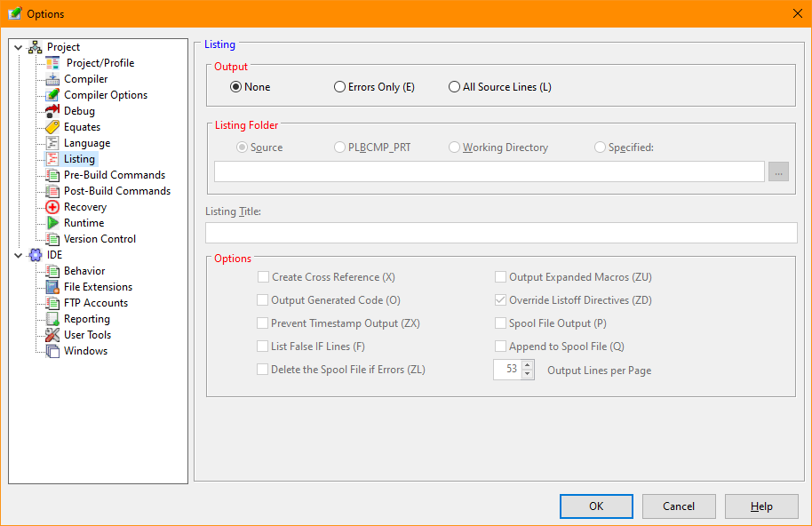Collapse the IDE tree node
Viewport: 812px width, 526px height.
(19, 255)
